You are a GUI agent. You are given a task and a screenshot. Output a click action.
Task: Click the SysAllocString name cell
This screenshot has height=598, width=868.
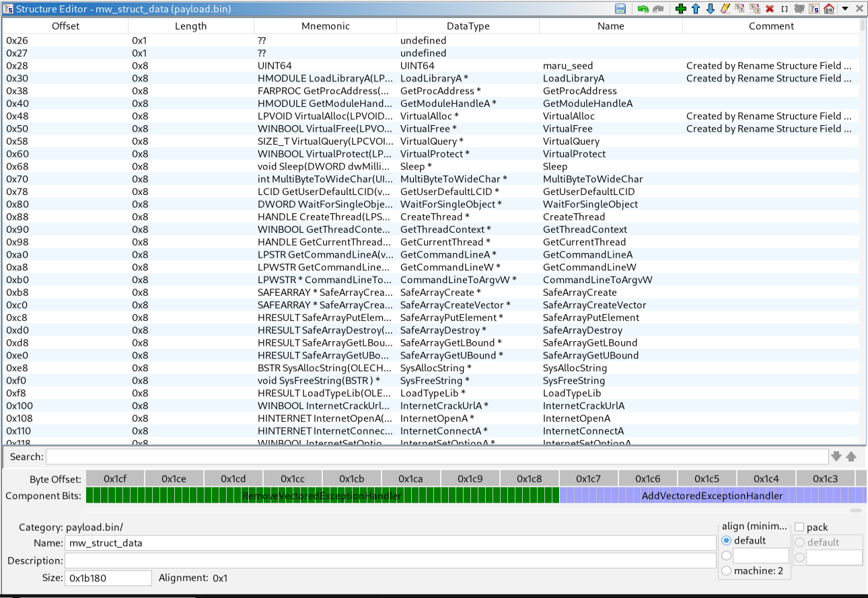(x=611, y=368)
